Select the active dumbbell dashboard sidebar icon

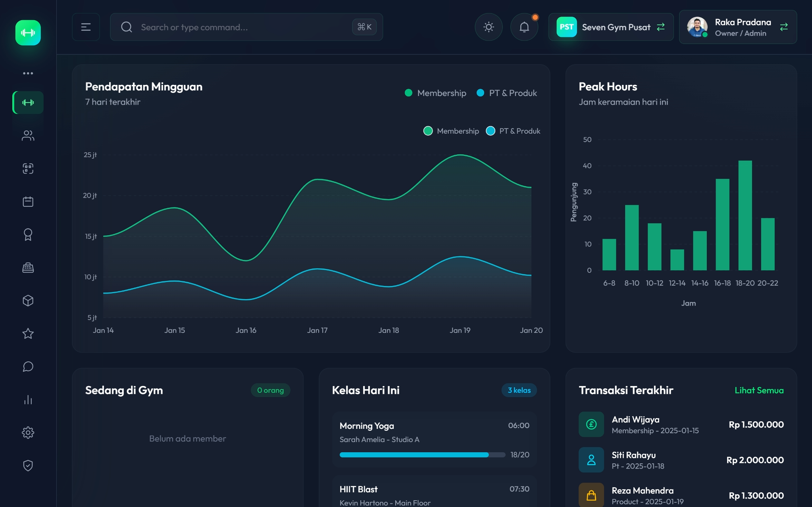(x=28, y=102)
